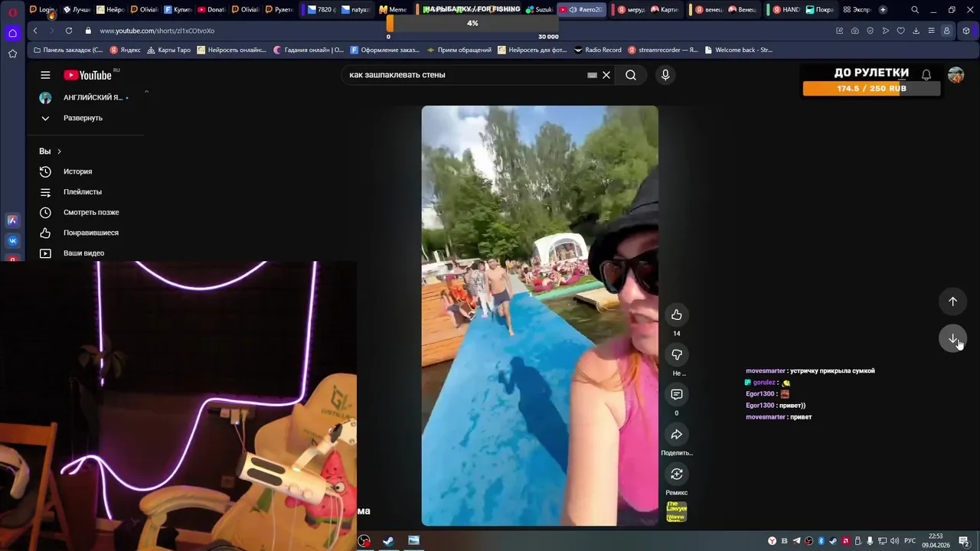Open the Opera ad blocker shield icon
This screenshot has width=980, height=551.
(x=870, y=31)
